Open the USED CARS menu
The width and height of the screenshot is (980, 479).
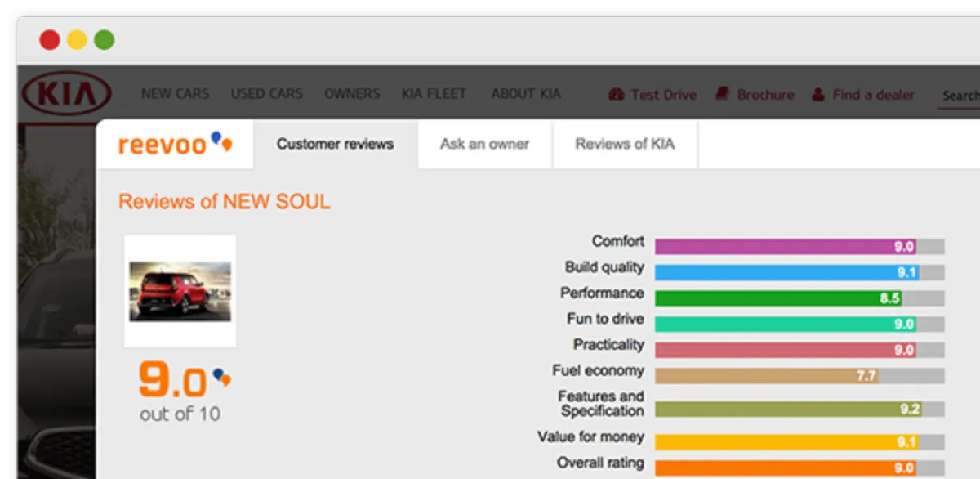266,94
